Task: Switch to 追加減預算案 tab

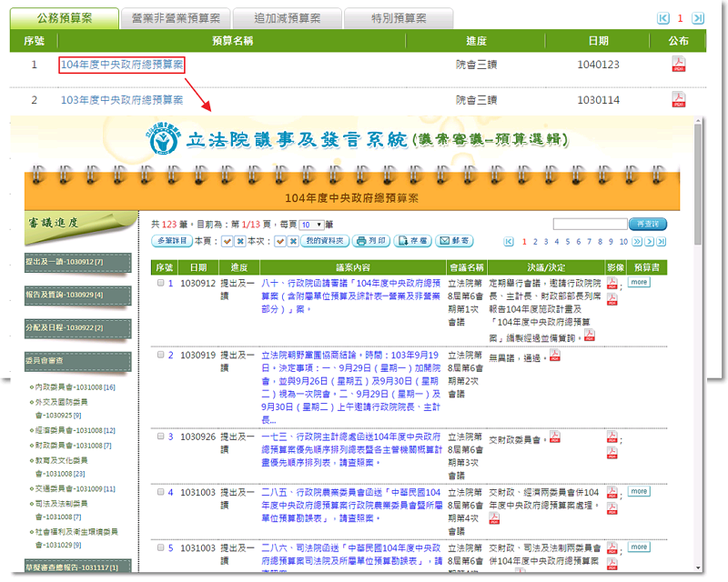Action: coord(287,17)
